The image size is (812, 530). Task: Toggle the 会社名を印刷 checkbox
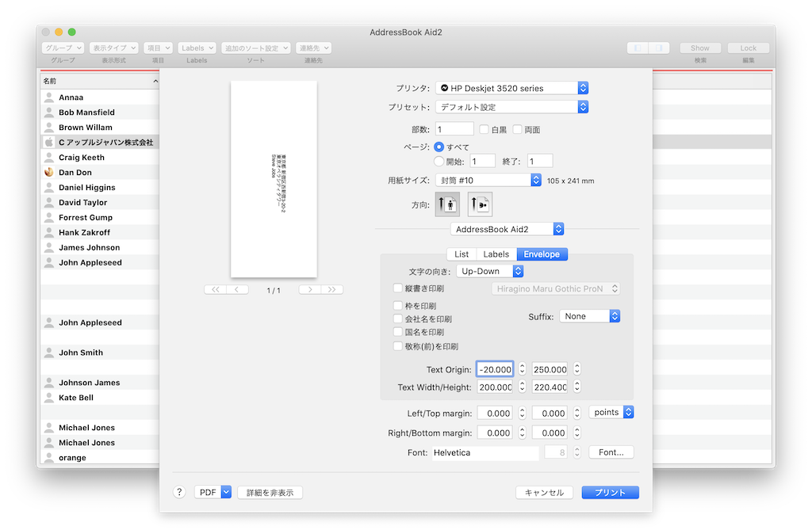(398, 318)
